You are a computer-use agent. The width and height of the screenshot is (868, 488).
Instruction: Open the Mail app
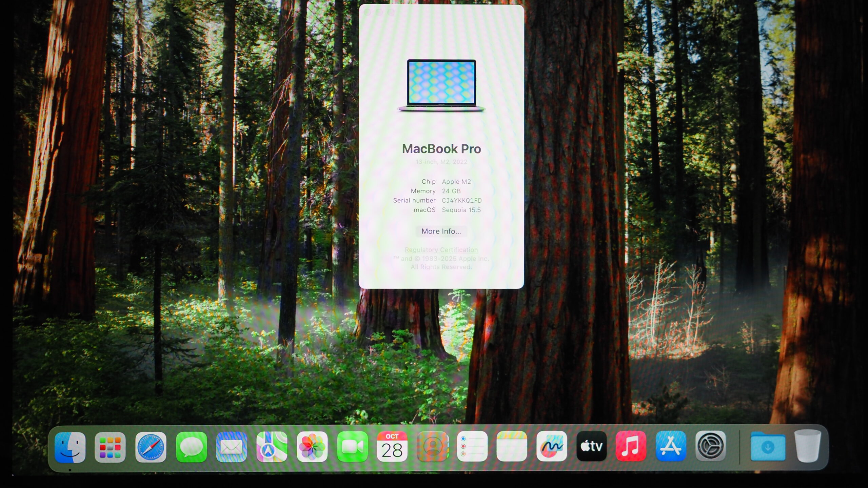(x=231, y=447)
